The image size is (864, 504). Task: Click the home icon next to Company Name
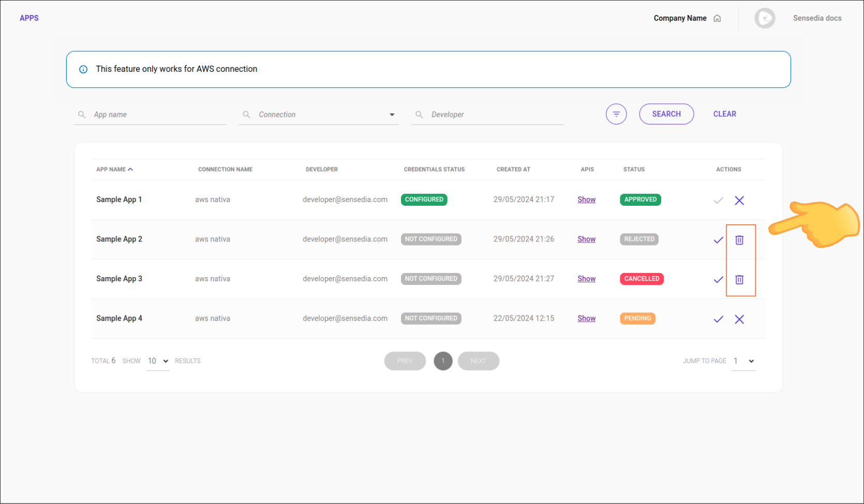click(717, 18)
